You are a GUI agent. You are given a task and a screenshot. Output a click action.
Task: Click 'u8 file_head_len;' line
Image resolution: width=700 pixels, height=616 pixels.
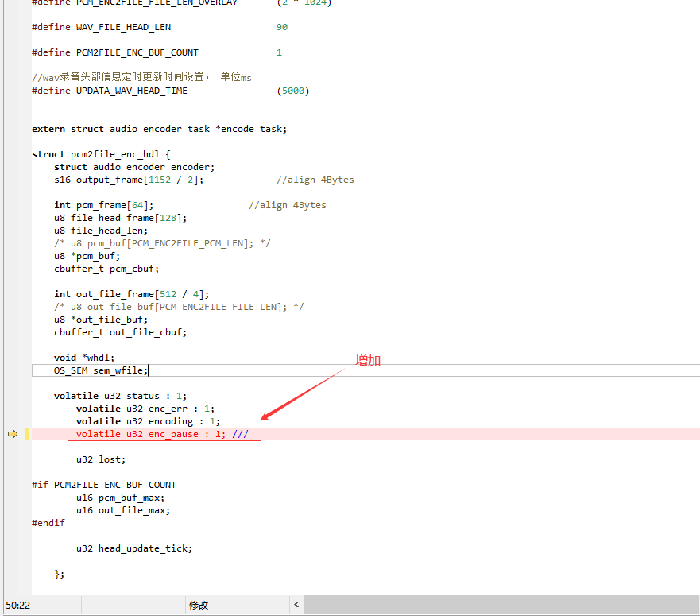(101, 231)
